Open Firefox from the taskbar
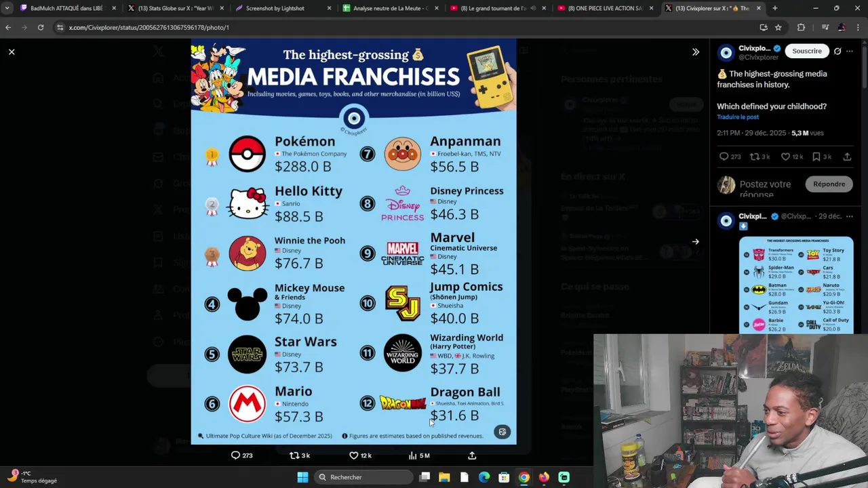Screen dimensions: 868x488 pyautogui.click(x=544, y=477)
